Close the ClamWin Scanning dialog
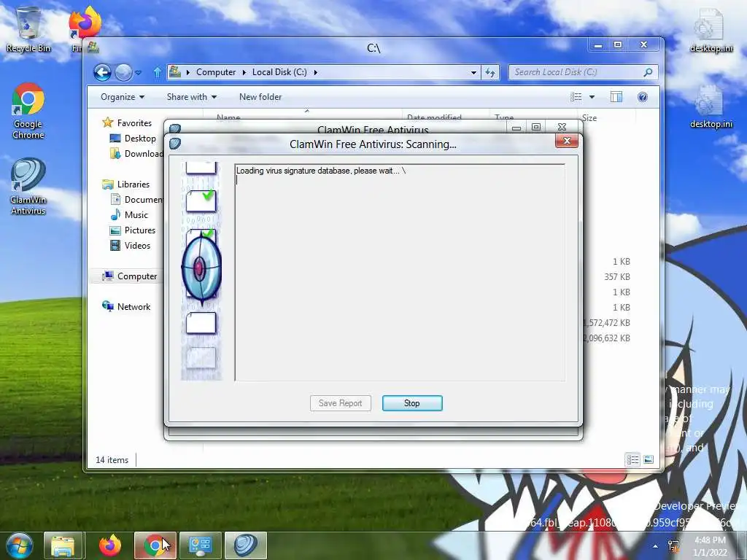Viewport: 747px width, 560px height. click(566, 141)
